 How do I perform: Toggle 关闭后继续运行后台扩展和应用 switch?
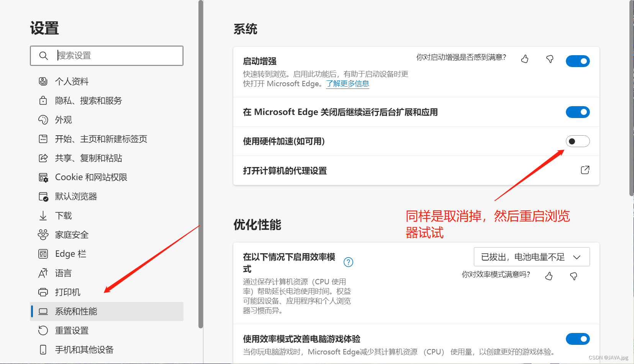(578, 112)
